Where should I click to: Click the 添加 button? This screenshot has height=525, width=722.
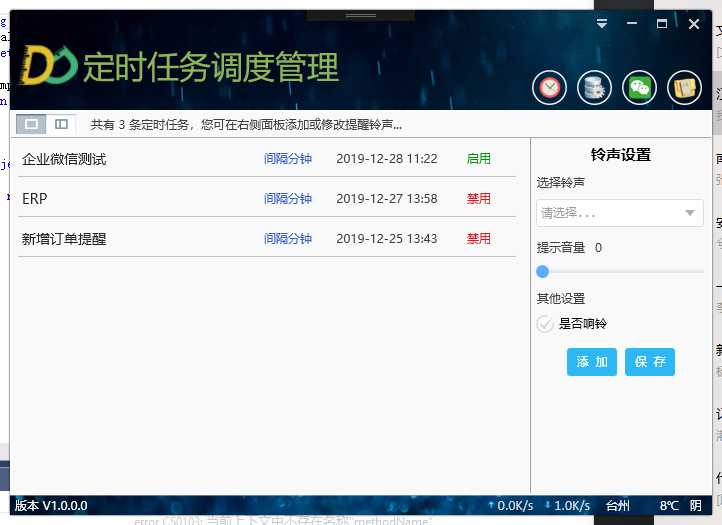coord(592,362)
